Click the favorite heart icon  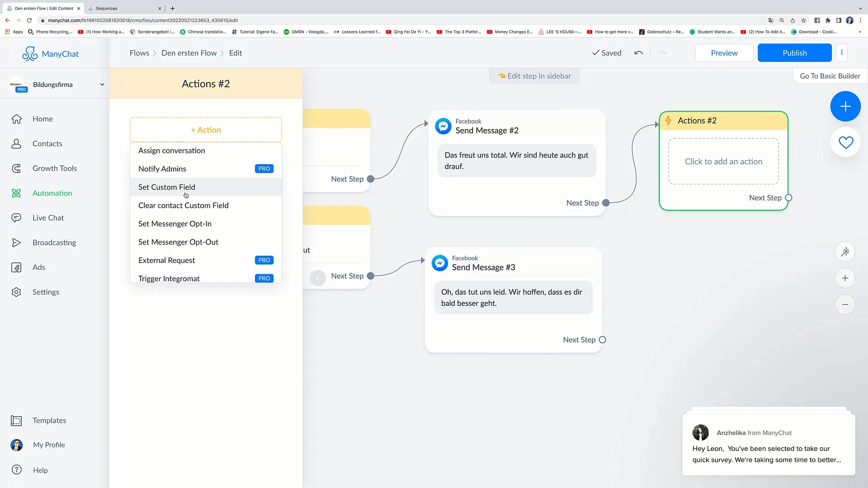tap(846, 142)
